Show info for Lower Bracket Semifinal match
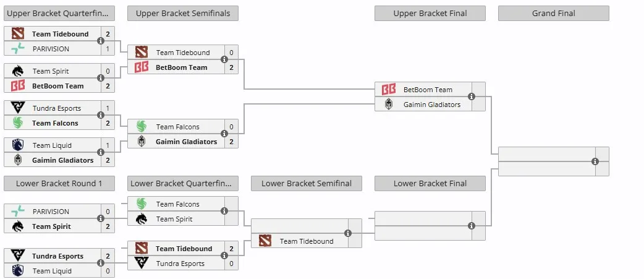Image resolution: width=644 pixels, height=279 pixels. click(348, 233)
